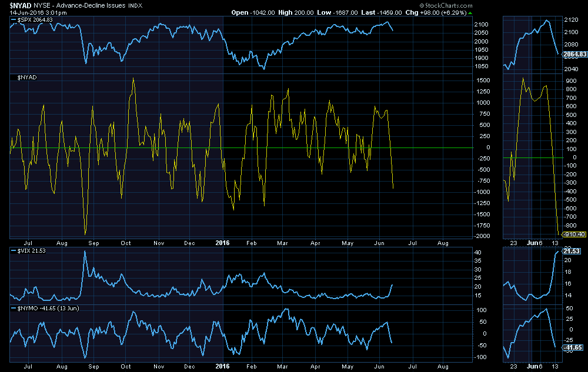Click the -910.40 value tag on NYAD zoom panel
This screenshot has height=372, width=588.
574,234
